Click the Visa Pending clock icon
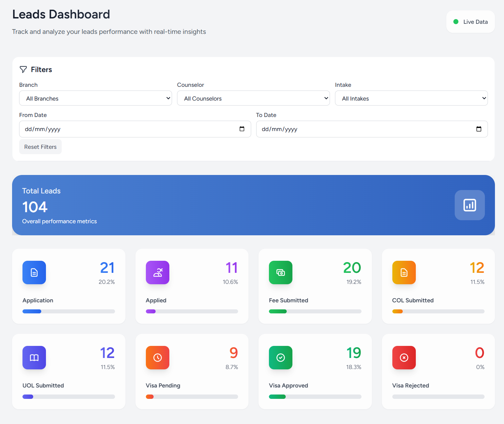This screenshot has width=504, height=424. (157, 358)
